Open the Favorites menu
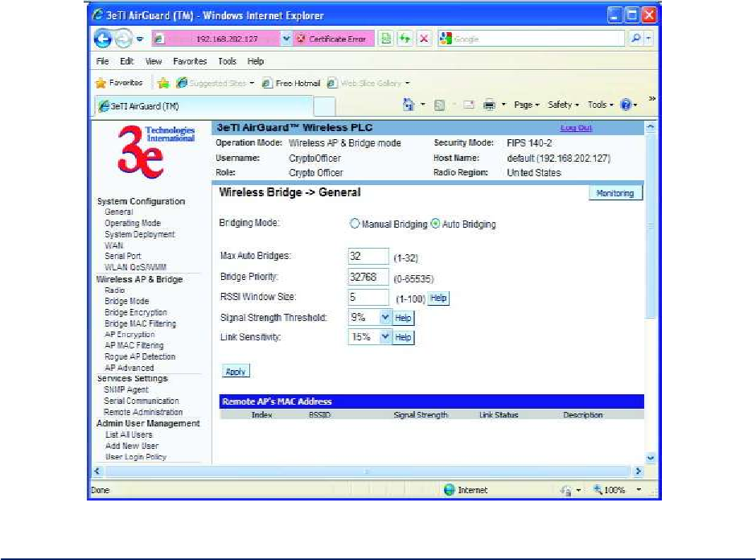The image size is (756, 560). (x=190, y=61)
